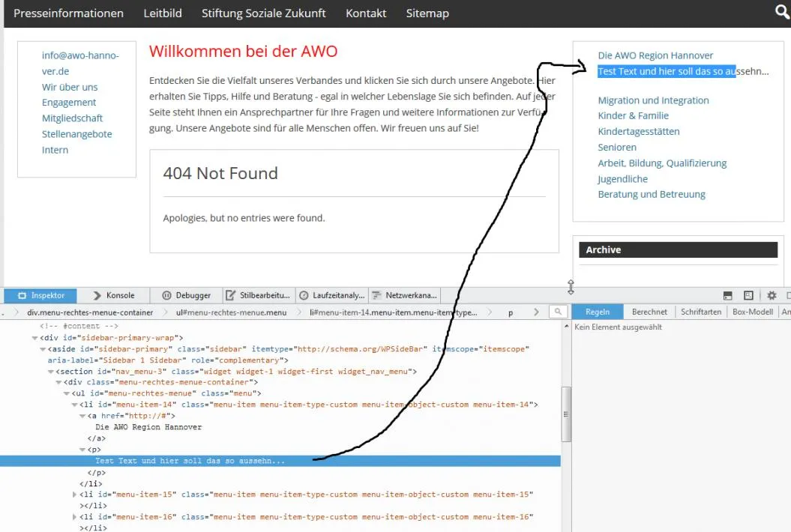Open the Stilbearbeitung style editor panel
The image size is (791, 532).
point(258,295)
